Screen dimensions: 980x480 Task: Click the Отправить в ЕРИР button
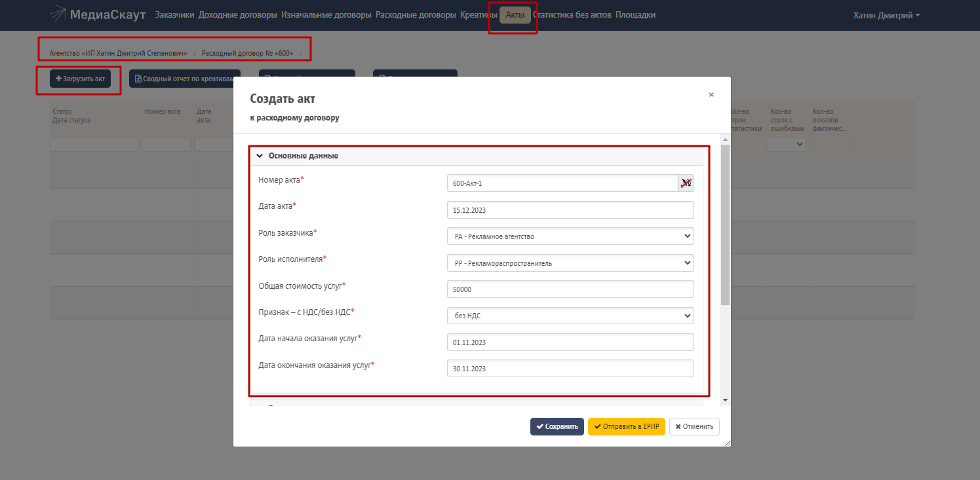[x=627, y=426]
